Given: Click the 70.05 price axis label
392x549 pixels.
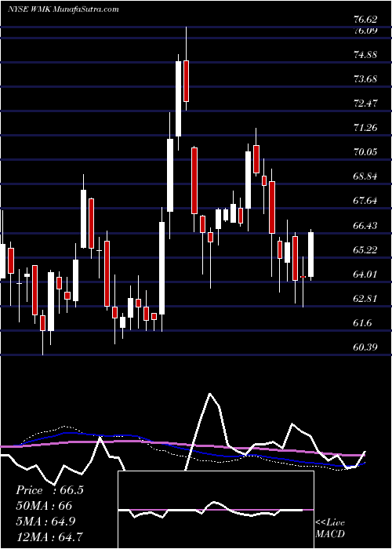Looking at the screenshot, I should point(365,152).
